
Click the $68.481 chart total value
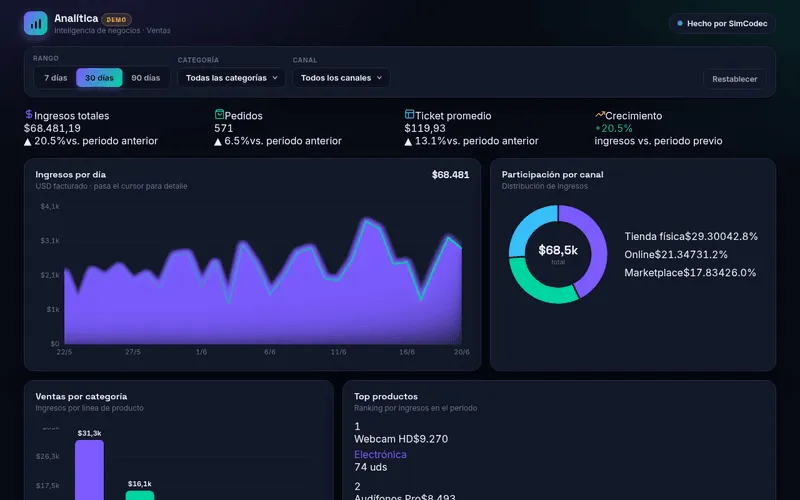(451, 174)
